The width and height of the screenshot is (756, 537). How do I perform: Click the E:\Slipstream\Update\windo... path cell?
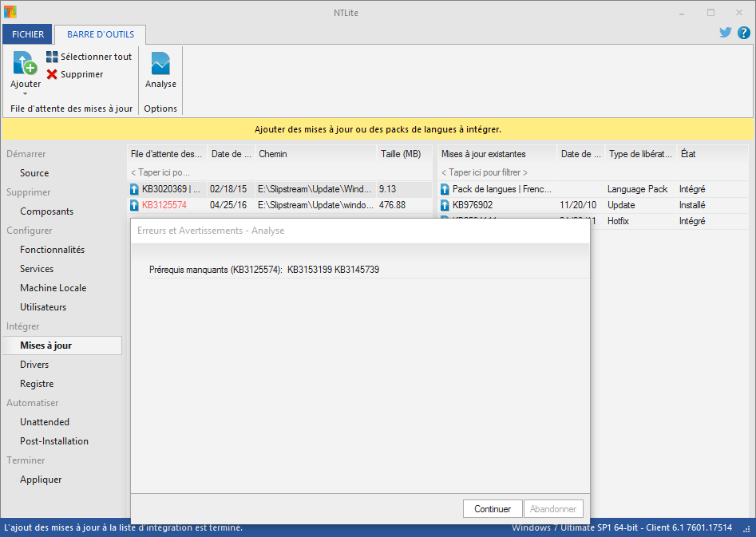[315, 205]
